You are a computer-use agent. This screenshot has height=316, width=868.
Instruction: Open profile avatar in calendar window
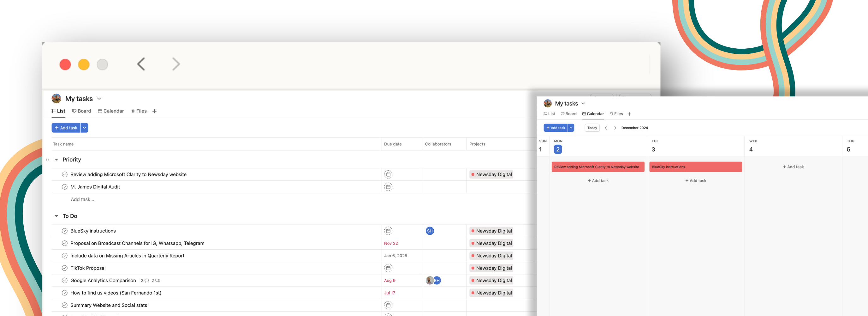pyautogui.click(x=548, y=103)
